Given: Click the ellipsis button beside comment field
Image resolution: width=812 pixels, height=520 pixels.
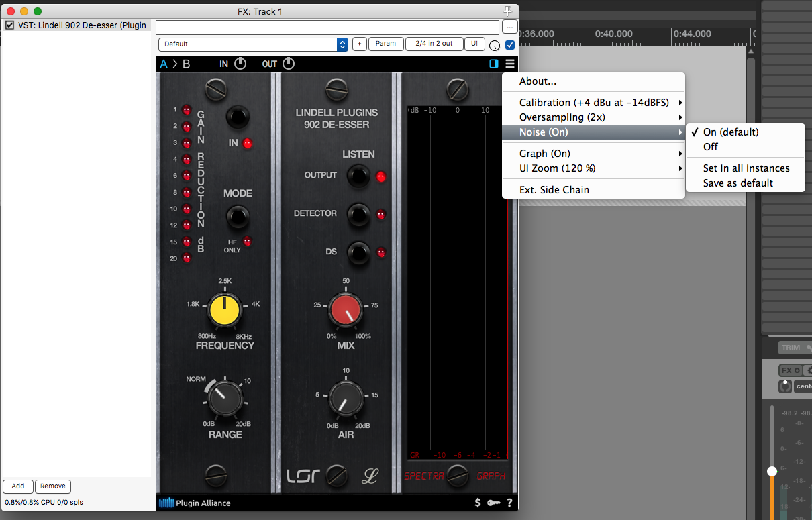Looking at the screenshot, I should tap(510, 27).
